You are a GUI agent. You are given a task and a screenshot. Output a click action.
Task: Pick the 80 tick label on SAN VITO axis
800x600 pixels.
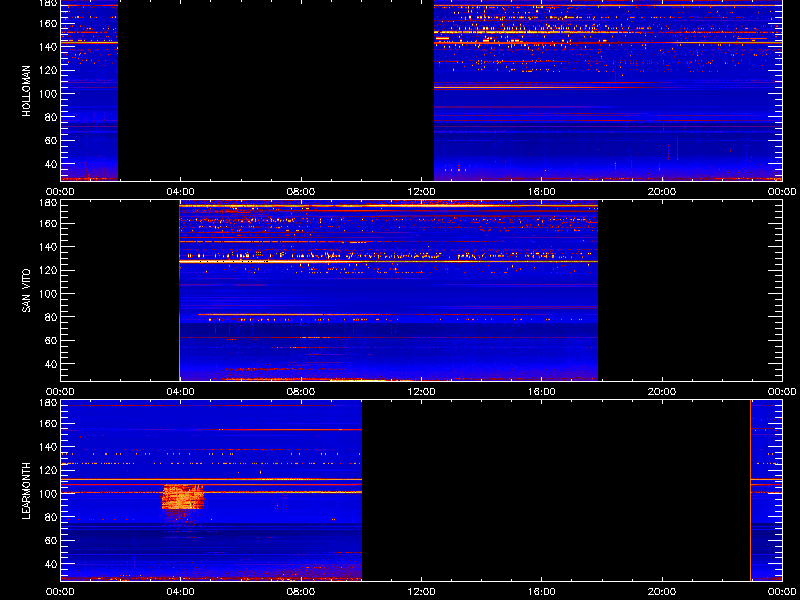[52, 317]
